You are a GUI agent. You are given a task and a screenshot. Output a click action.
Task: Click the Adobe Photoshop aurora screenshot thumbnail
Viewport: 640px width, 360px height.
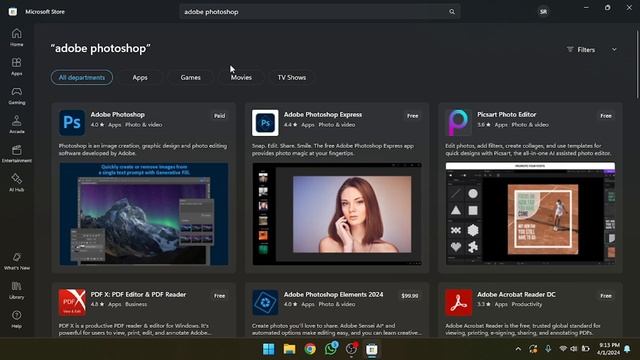coord(144,214)
